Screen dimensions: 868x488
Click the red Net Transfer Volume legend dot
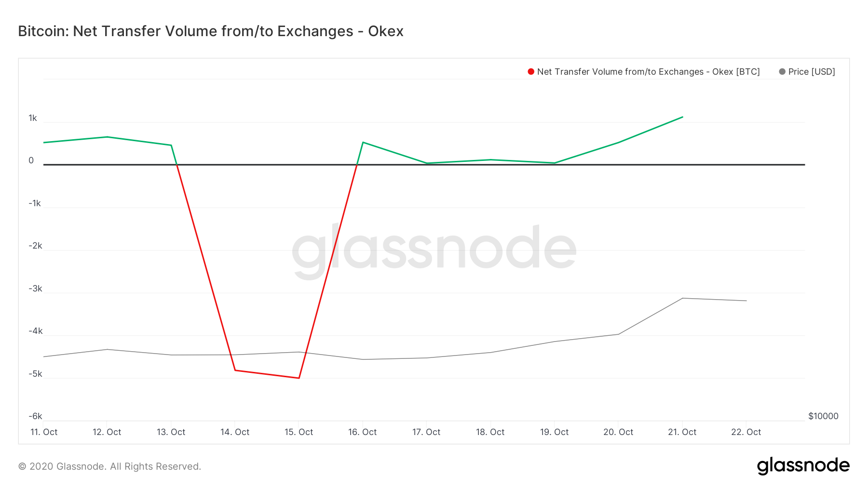(x=531, y=72)
